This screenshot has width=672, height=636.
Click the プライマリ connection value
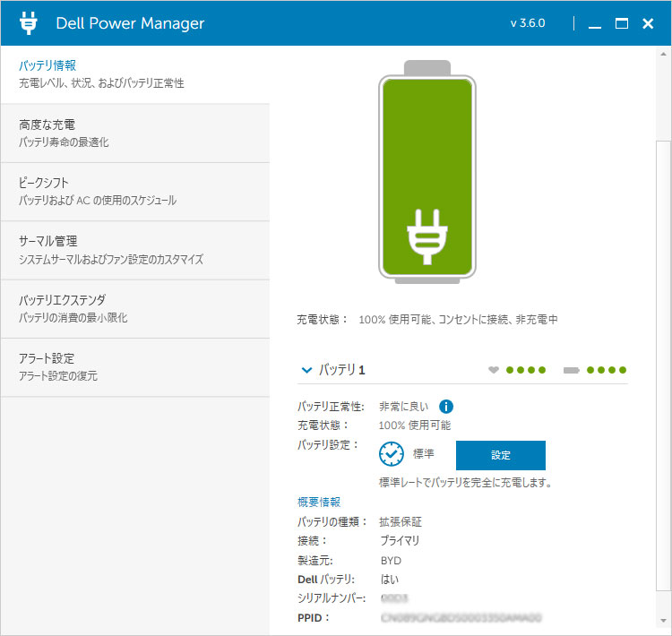tap(400, 541)
